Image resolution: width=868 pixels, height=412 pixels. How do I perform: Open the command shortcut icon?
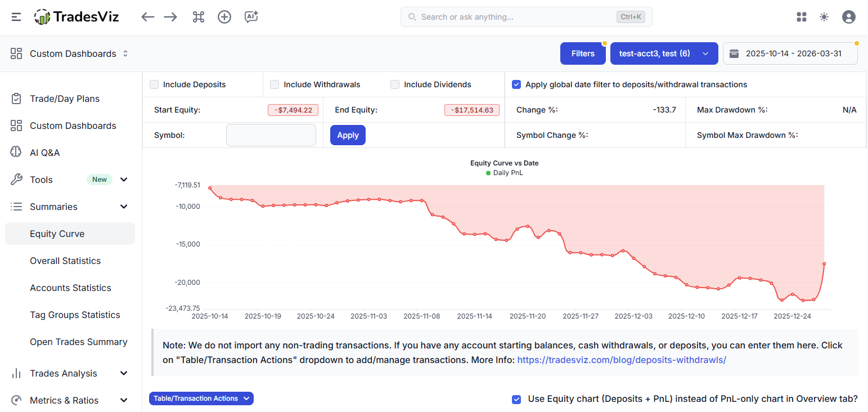[198, 17]
